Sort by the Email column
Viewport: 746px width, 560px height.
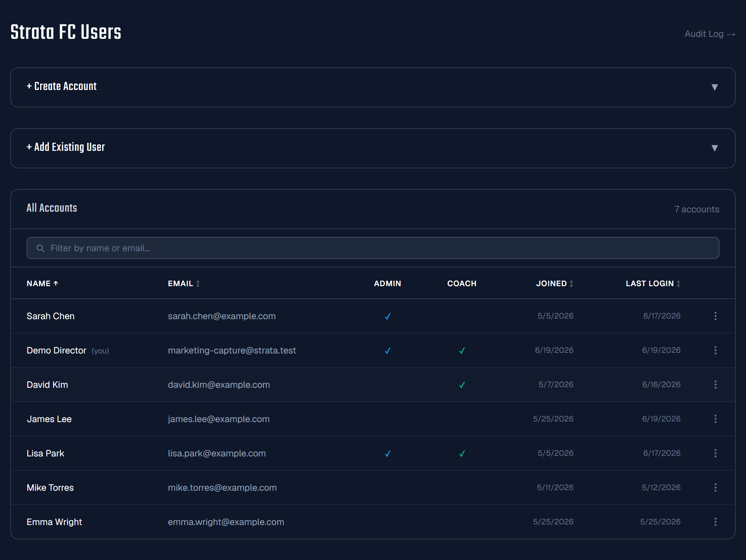184,284
